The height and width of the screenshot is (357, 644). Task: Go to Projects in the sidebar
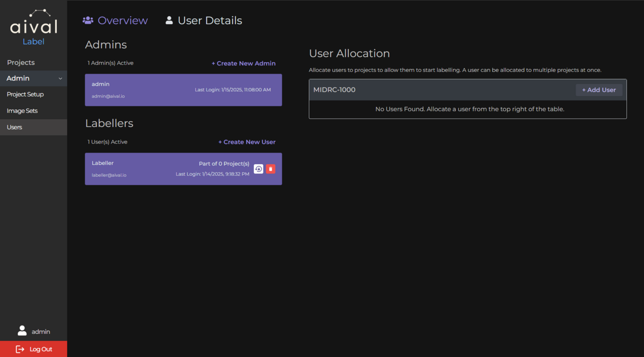coord(20,62)
